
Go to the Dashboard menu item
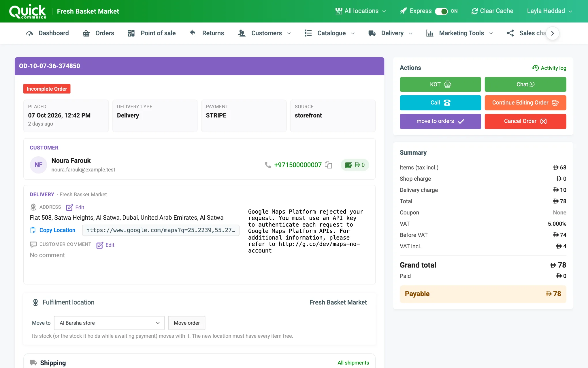[x=47, y=33]
